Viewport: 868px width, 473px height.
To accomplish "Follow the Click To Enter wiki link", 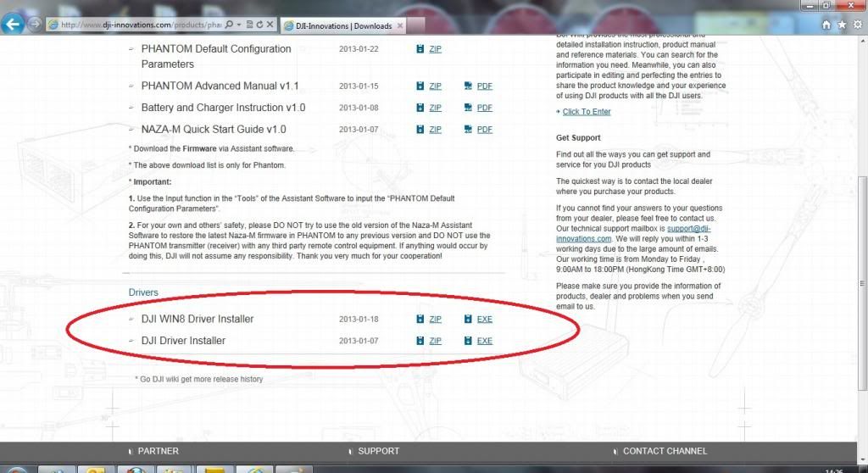I will (x=587, y=111).
